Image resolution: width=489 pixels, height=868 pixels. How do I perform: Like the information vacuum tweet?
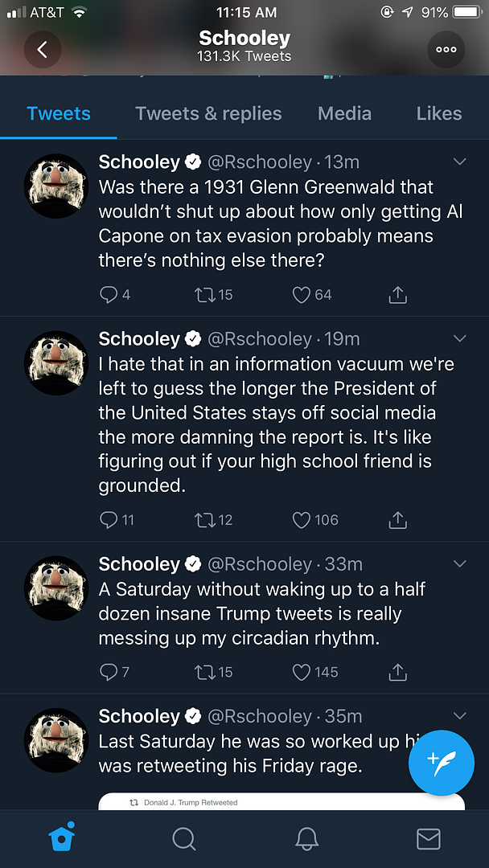click(x=302, y=520)
